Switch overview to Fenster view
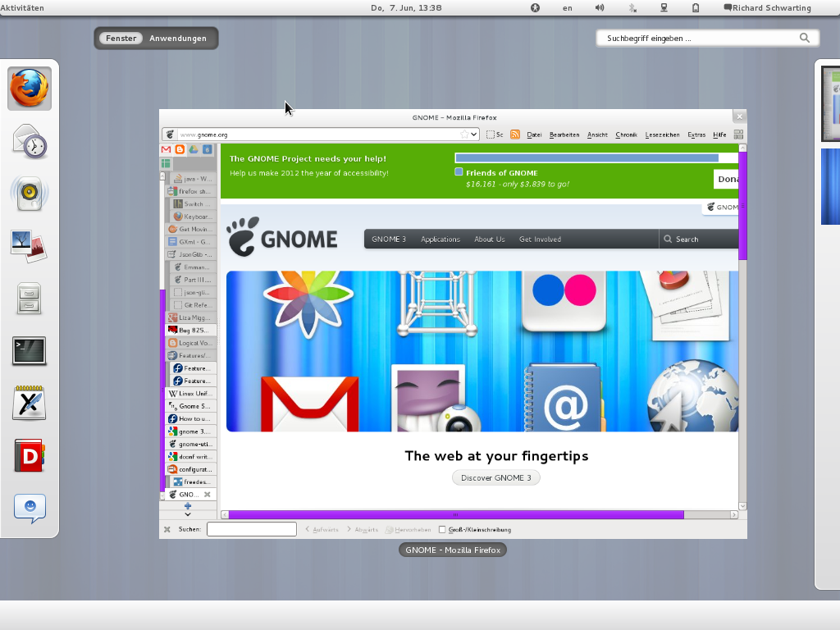Viewport: 840px width, 630px height. [x=121, y=38]
